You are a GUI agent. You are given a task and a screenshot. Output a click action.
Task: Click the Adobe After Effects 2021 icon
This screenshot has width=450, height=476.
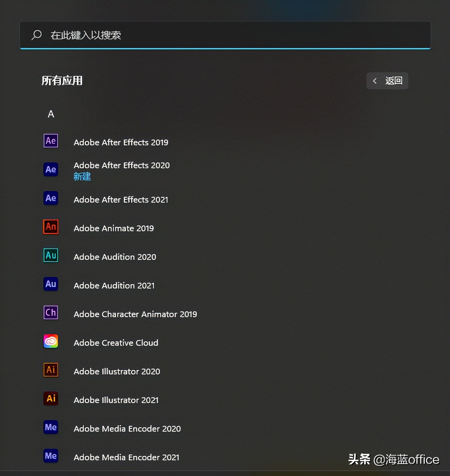coord(51,198)
